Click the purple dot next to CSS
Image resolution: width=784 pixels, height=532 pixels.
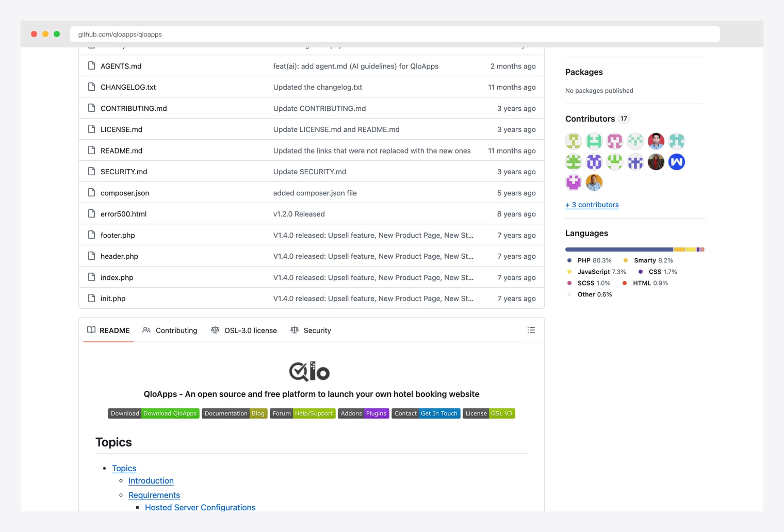point(641,272)
